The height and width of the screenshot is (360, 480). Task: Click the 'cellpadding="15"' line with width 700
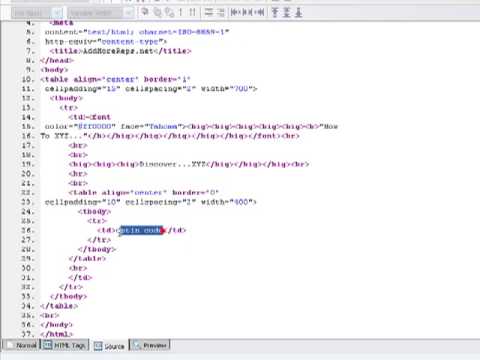(x=151, y=89)
